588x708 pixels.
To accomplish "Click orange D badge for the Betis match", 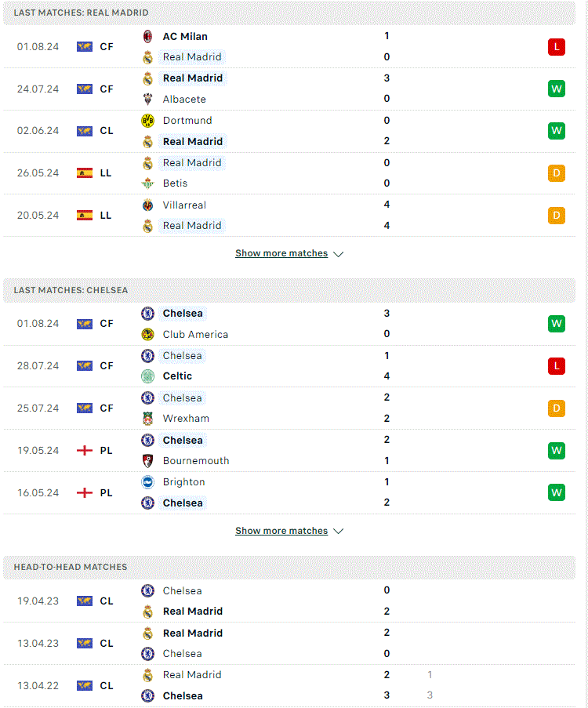I will pyautogui.click(x=557, y=173).
